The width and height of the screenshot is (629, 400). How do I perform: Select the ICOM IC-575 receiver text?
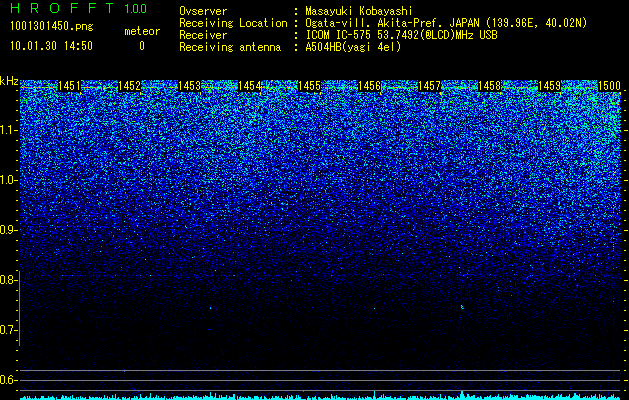[401, 35]
